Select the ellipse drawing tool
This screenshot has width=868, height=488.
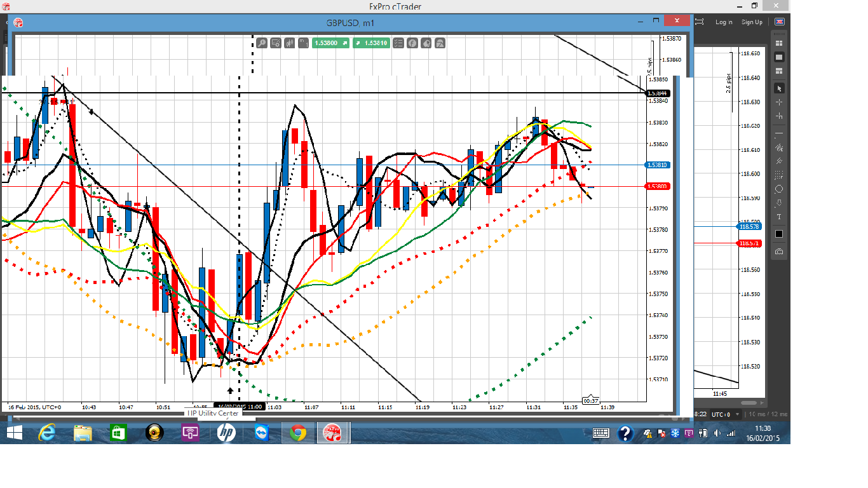pos(779,189)
